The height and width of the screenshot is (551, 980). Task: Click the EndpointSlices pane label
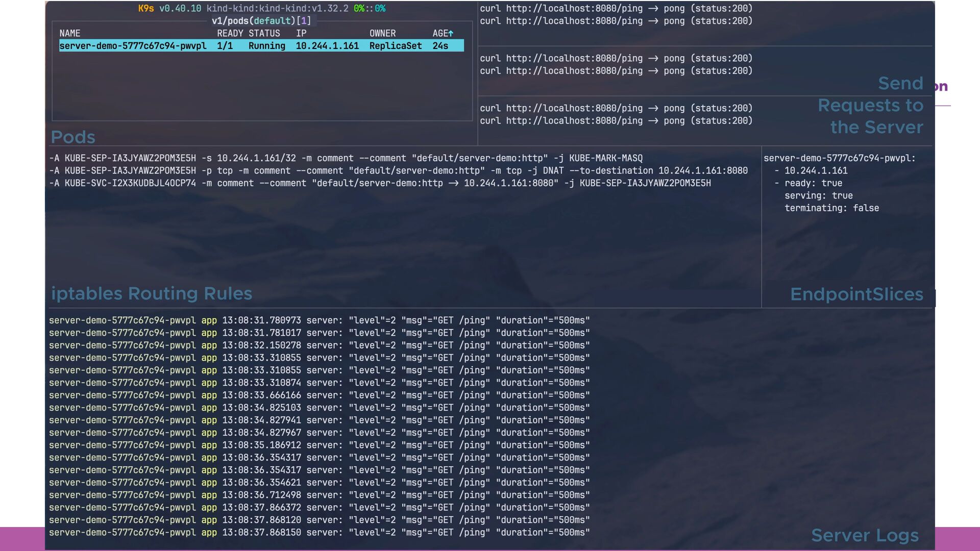click(856, 294)
